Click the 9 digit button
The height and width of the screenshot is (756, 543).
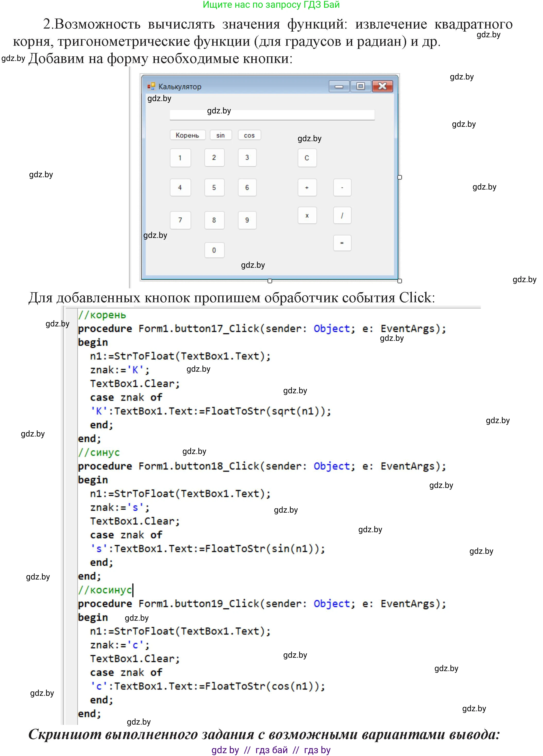pyautogui.click(x=247, y=220)
